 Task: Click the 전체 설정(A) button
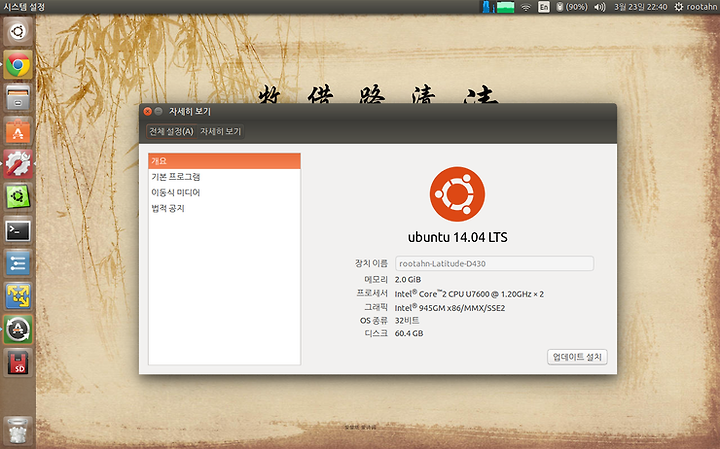coord(171,131)
